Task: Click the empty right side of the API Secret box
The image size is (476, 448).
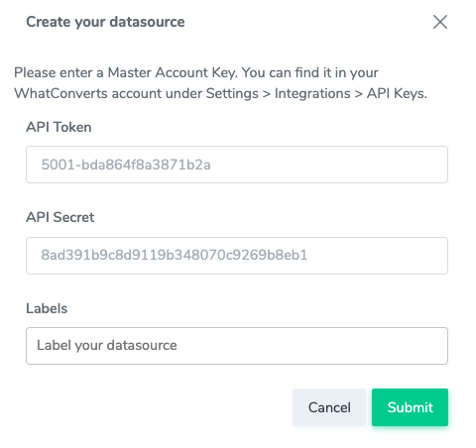Action: [377, 256]
